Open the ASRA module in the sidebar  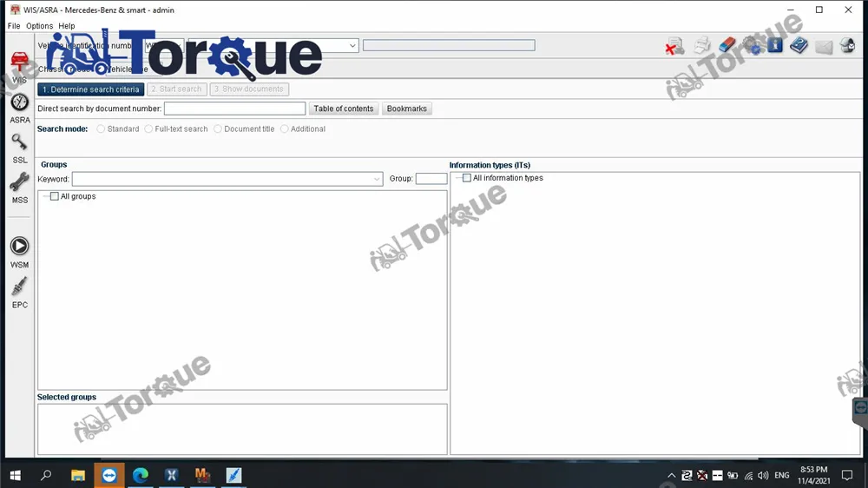[19, 109]
